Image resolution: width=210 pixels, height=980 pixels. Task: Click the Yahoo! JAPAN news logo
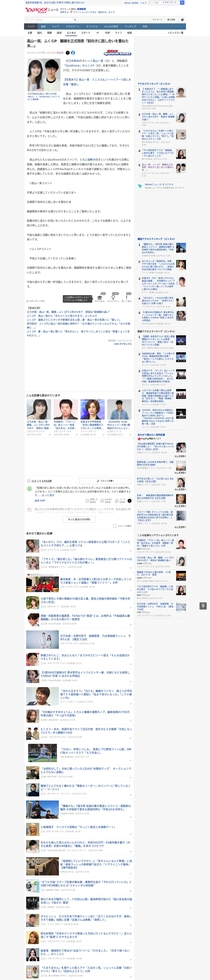click(42, 10)
